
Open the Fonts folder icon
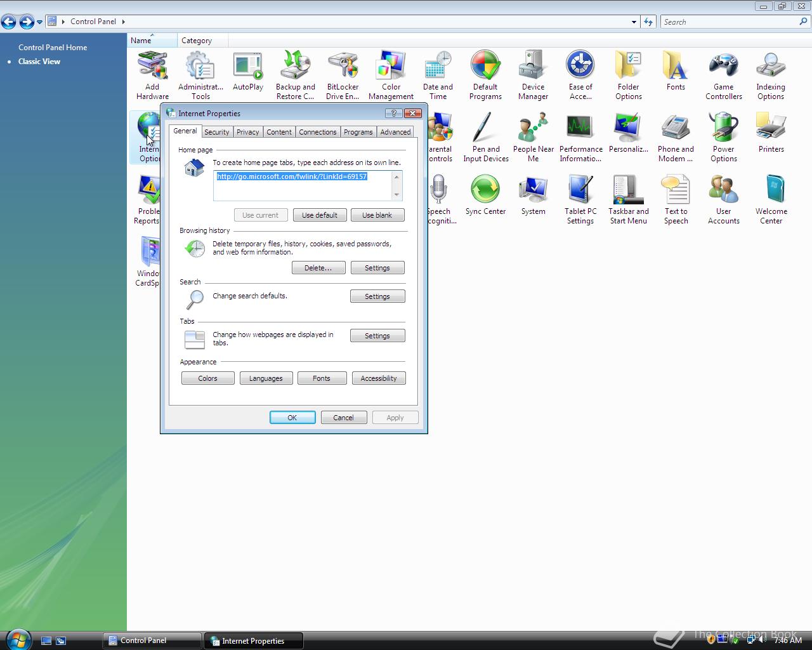tap(676, 71)
